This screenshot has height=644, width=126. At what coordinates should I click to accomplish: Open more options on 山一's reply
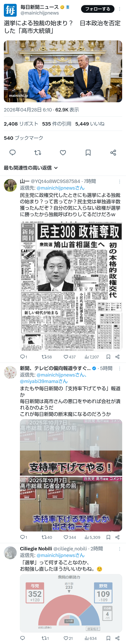coord(119,181)
